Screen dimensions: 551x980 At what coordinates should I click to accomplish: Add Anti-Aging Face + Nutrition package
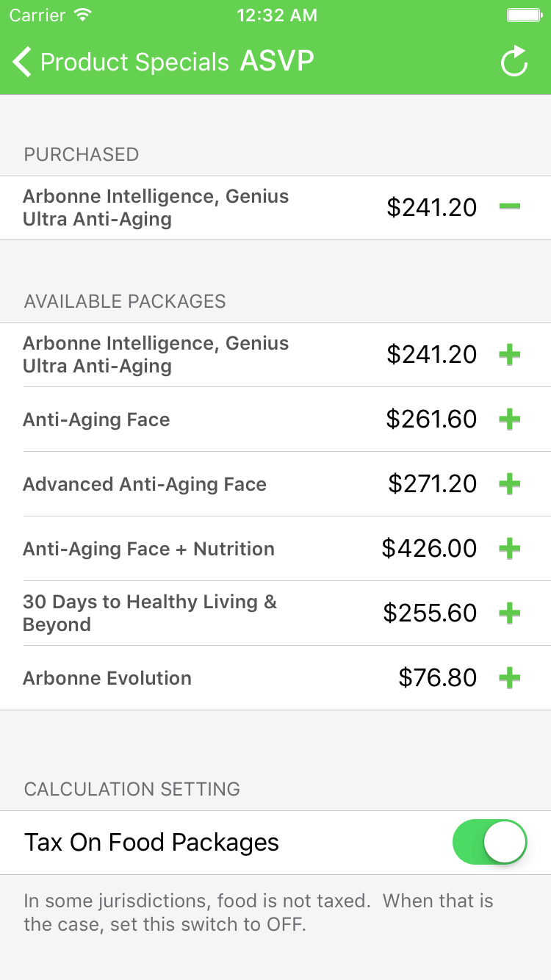pos(509,549)
